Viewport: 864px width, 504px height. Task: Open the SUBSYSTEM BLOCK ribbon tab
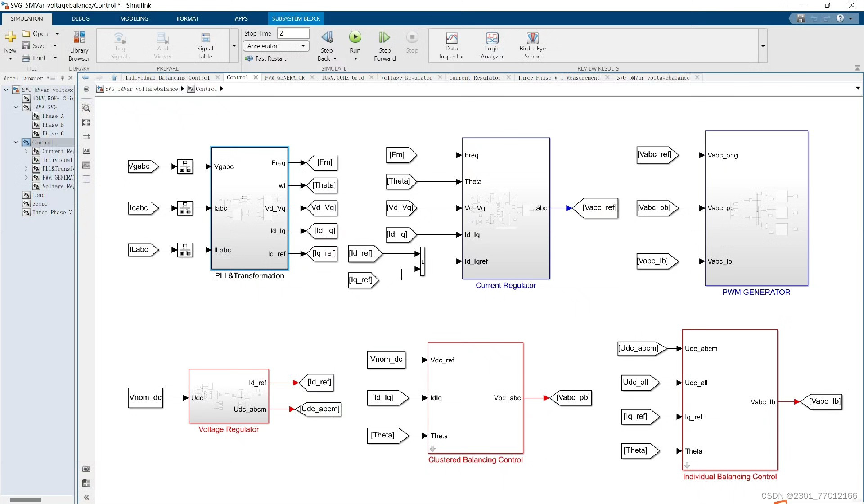pyautogui.click(x=296, y=18)
